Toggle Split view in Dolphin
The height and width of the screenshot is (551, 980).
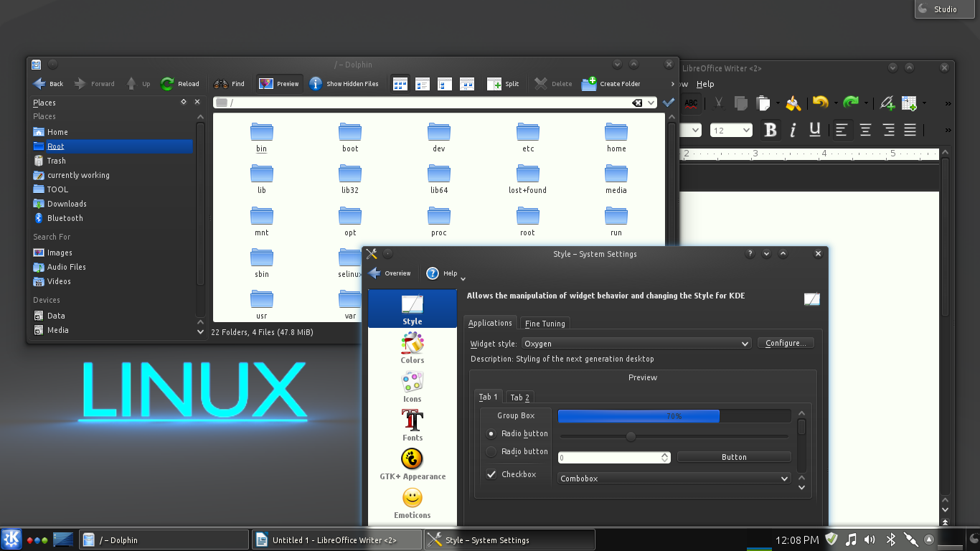coord(503,84)
